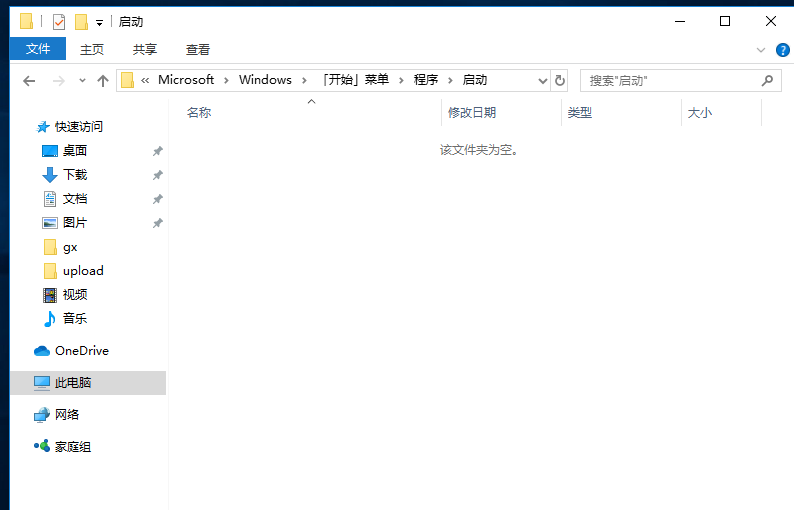
Task: Click the refresh button beside address bar
Action: pos(560,81)
